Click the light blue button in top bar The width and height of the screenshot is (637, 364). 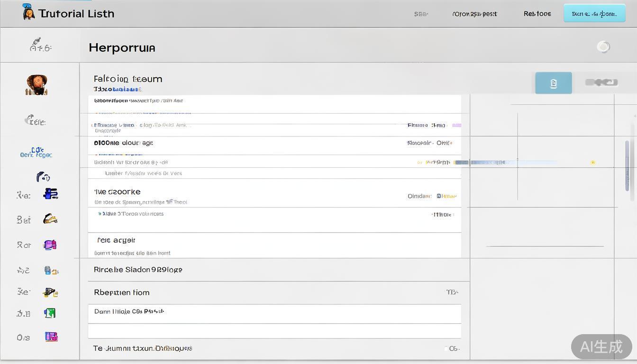pyautogui.click(x=594, y=13)
